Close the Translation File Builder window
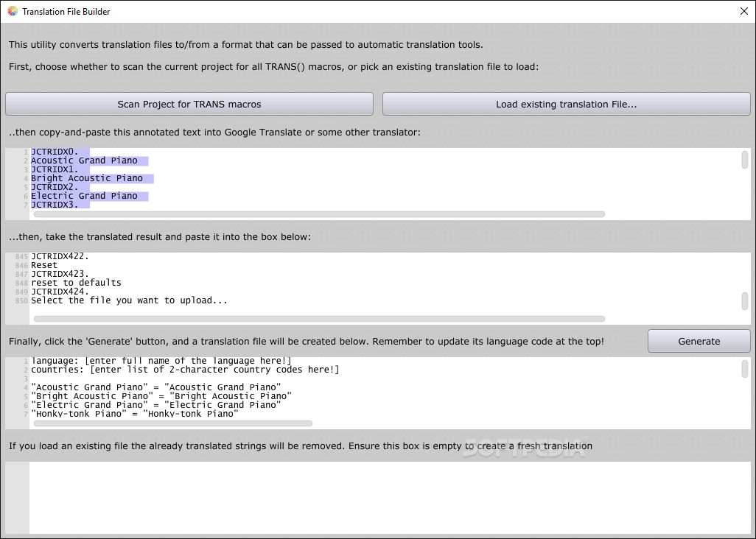This screenshot has height=539, width=756. pos(744,11)
